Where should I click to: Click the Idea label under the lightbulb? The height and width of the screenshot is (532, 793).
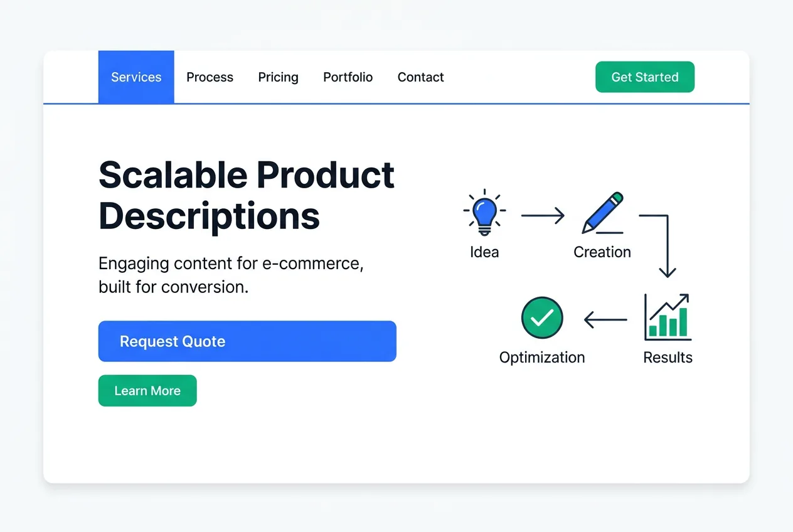tap(484, 252)
